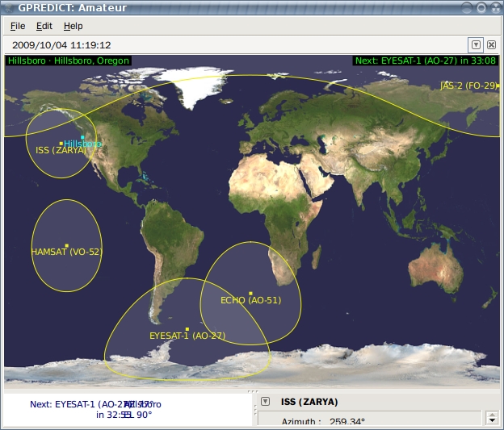Open the Help menu

point(73,26)
